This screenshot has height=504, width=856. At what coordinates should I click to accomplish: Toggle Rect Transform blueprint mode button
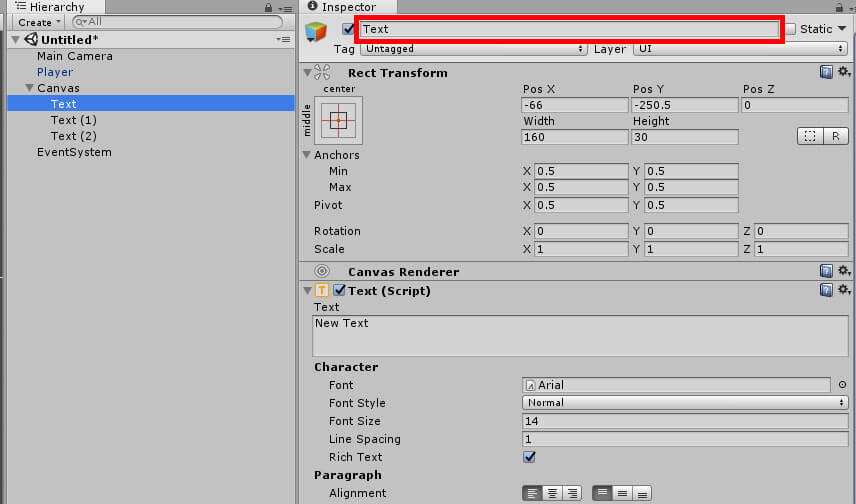(810, 136)
